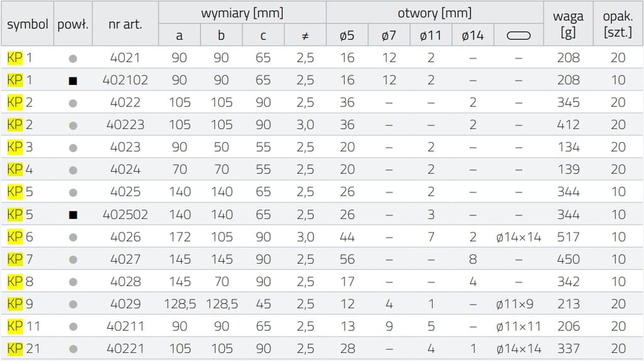
Task: Click article number 40223
Action: pyautogui.click(x=125, y=125)
